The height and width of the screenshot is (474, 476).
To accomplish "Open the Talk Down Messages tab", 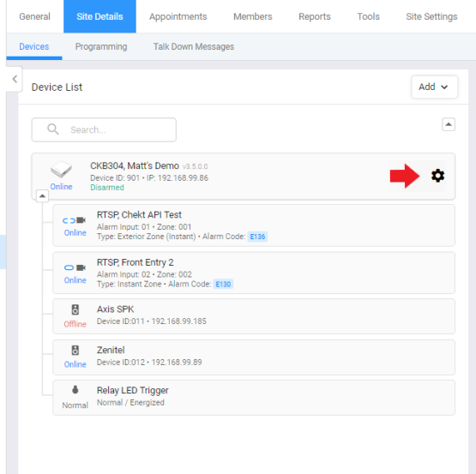I will click(x=194, y=47).
